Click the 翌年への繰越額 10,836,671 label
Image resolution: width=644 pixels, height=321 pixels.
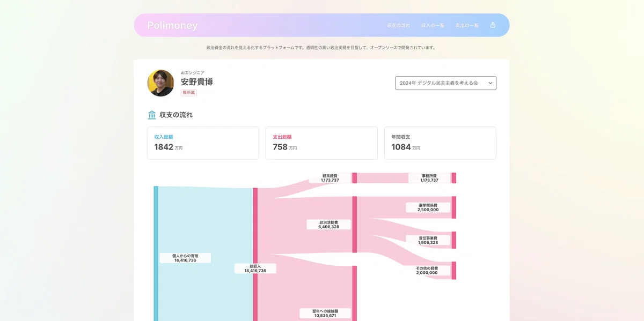click(325, 313)
